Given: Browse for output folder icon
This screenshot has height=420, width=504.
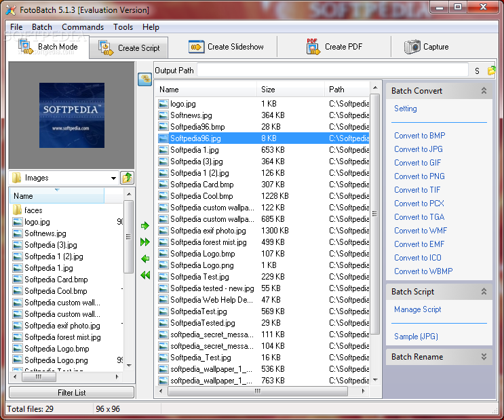Looking at the screenshot, I should click(492, 71).
